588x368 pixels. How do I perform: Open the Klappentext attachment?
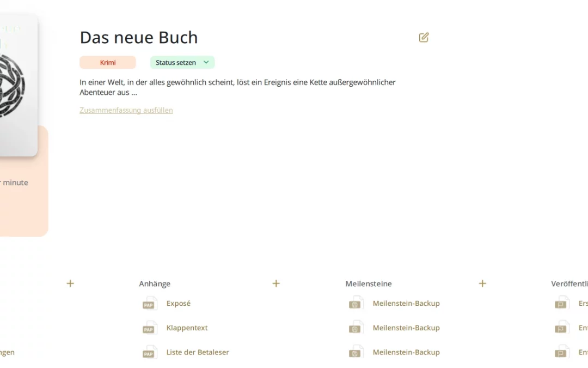pyautogui.click(x=187, y=328)
